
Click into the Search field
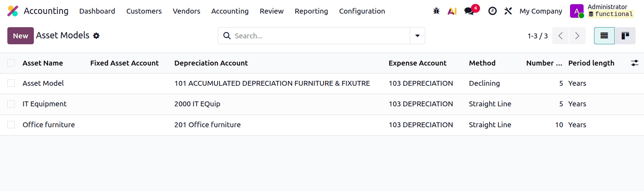click(321, 36)
